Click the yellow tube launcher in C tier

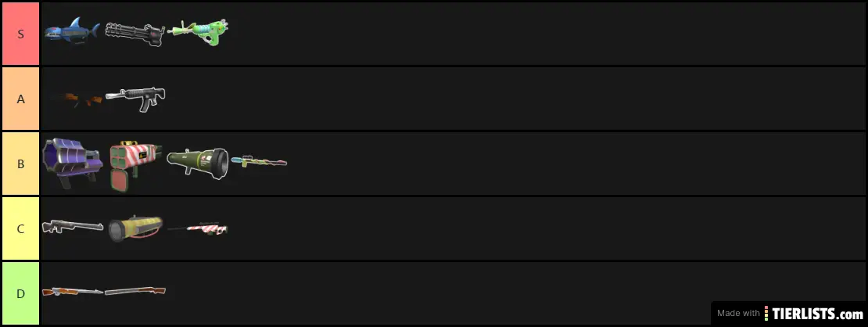pos(135,228)
